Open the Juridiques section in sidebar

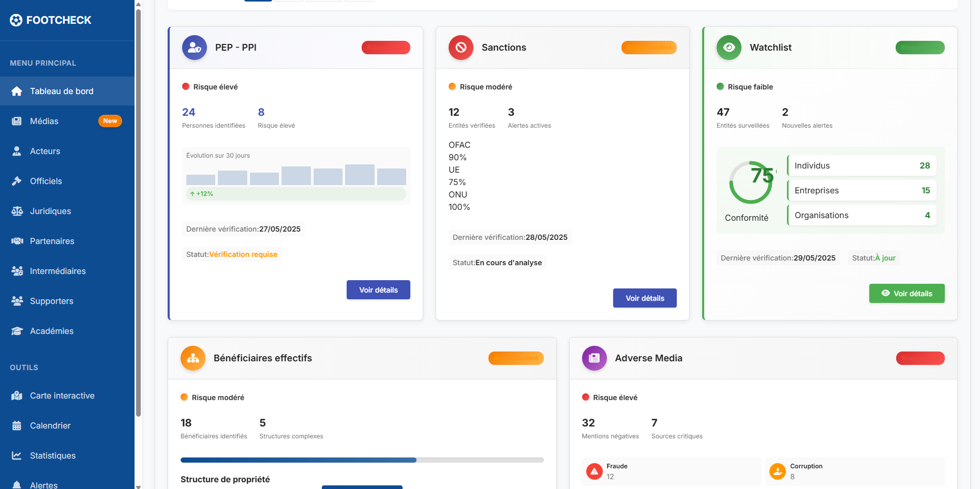pos(50,211)
